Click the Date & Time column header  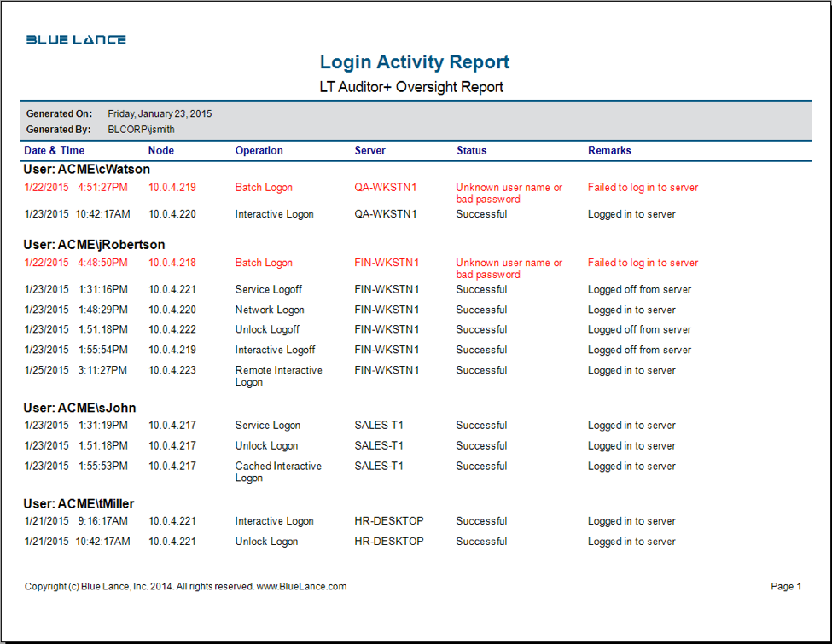click(x=54, y=150)
